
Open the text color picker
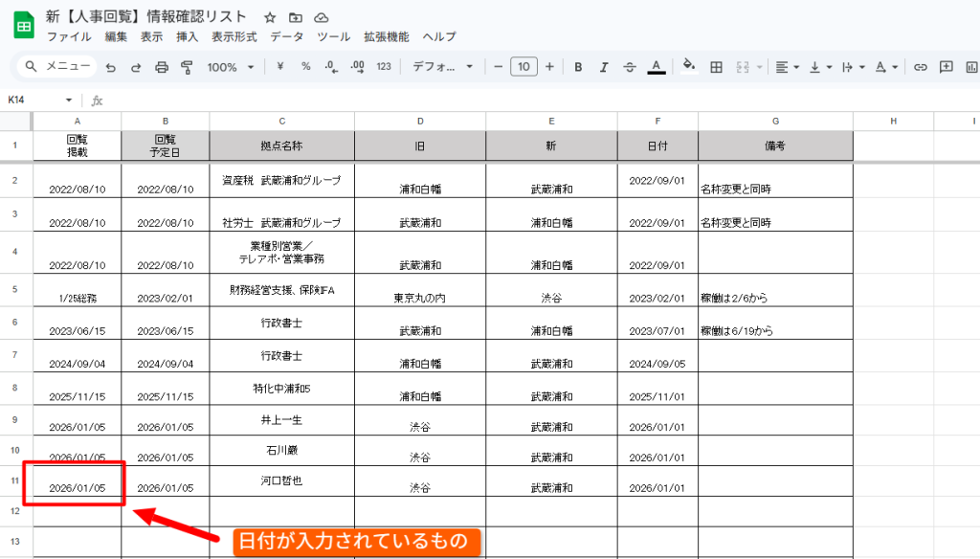tap(656, 67)
